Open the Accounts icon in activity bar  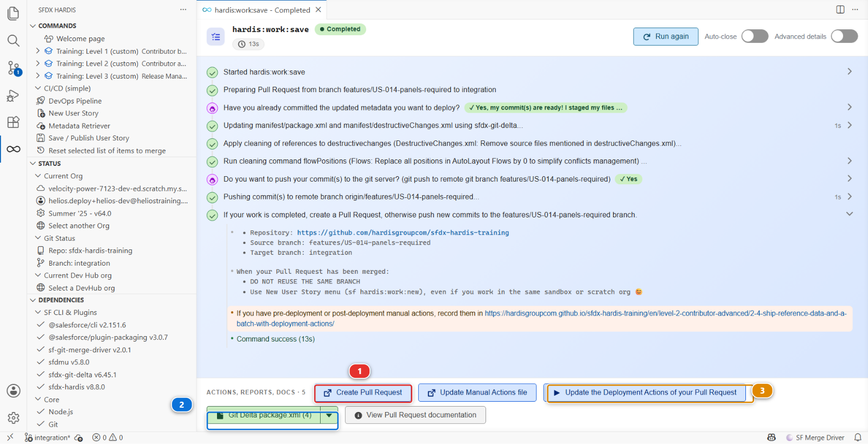point(14,391)
